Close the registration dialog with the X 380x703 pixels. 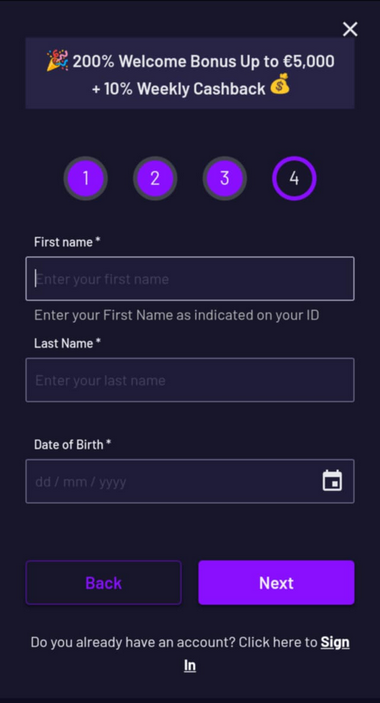[350, 30]
